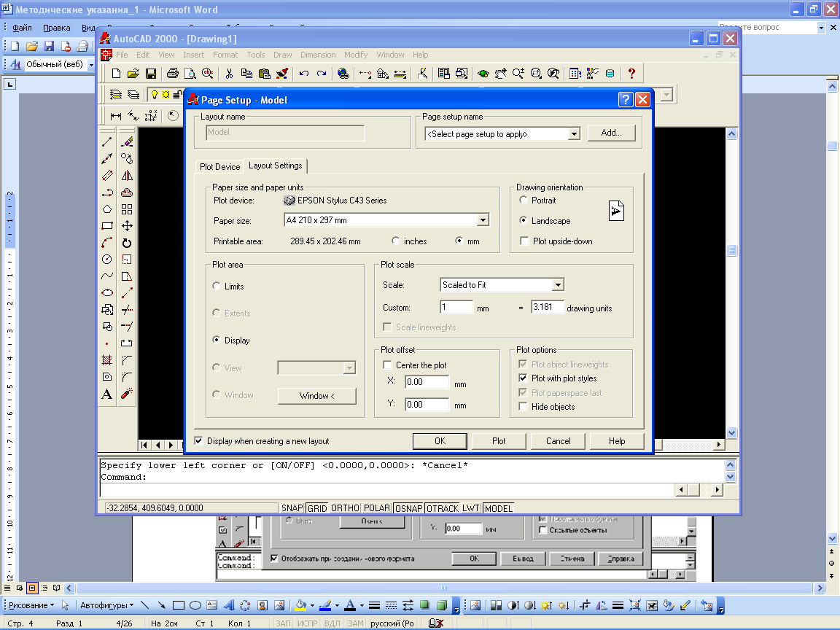Click the red question mark Help icon

[631, 74]
